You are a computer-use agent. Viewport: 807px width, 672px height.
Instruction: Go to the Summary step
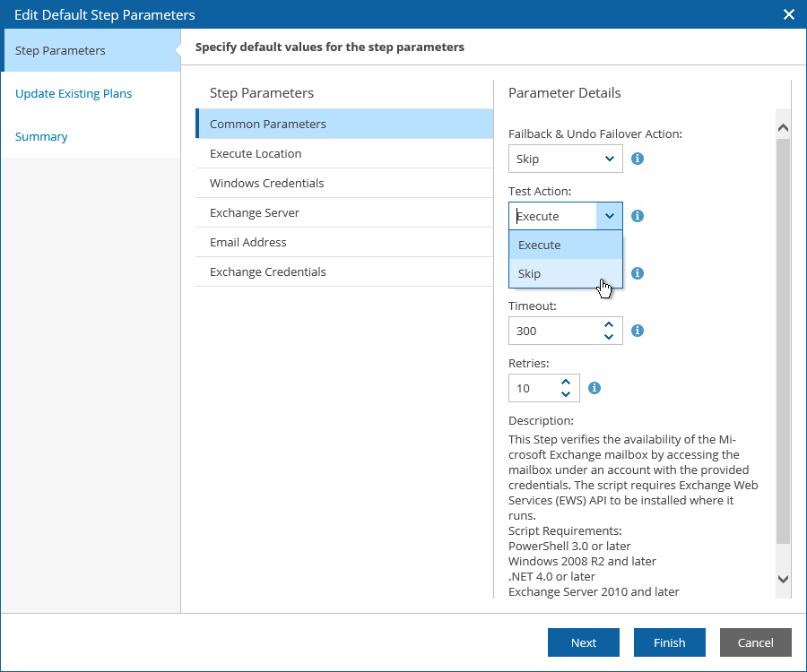(41, 136)
